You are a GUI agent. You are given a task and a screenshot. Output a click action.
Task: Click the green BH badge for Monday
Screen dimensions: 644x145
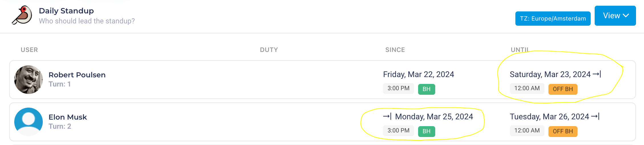tap(426, 131)
